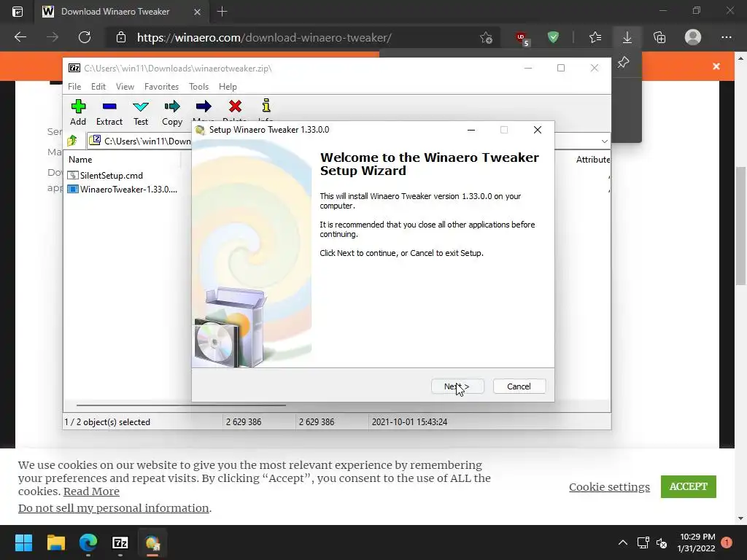Close the Download Winaero Tweaker tab
This screenshot has width=747, height=560.
tap(197, 12)
